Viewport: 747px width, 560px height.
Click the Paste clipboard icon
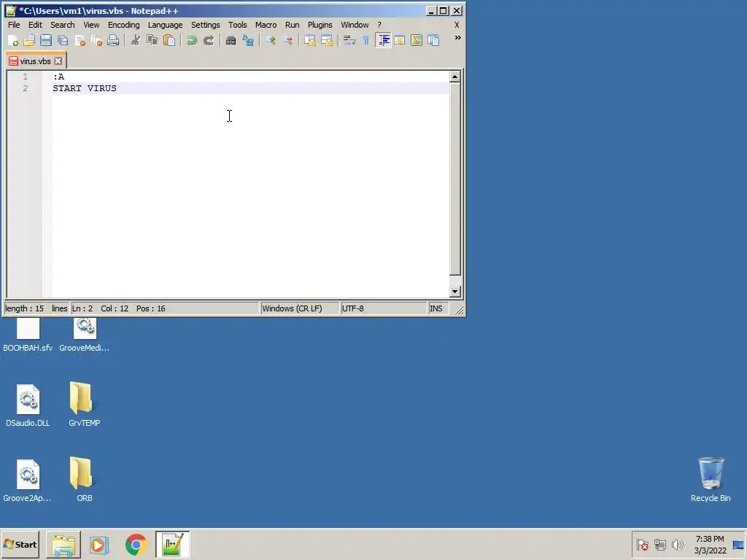[169, 41]
